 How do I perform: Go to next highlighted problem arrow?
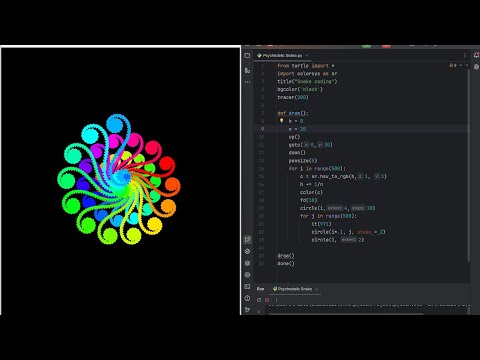(467, 66)
